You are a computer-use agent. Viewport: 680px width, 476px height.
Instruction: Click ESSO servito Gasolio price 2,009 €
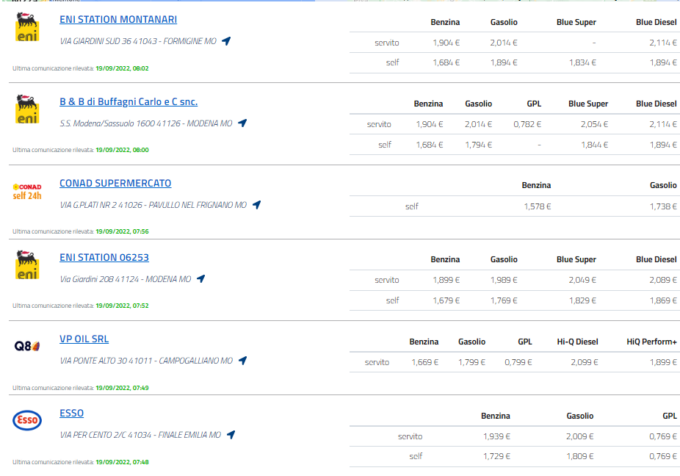pos(580,436)
